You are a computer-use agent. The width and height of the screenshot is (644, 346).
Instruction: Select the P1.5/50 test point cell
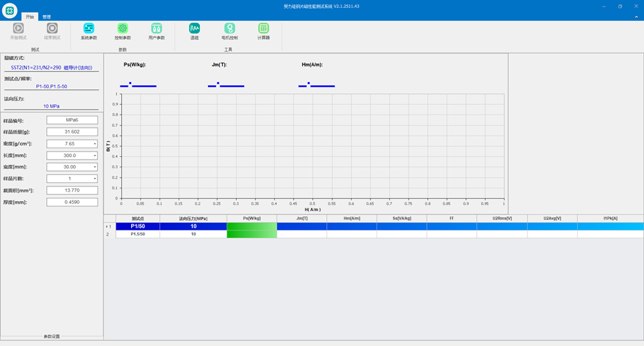point(138,234)
